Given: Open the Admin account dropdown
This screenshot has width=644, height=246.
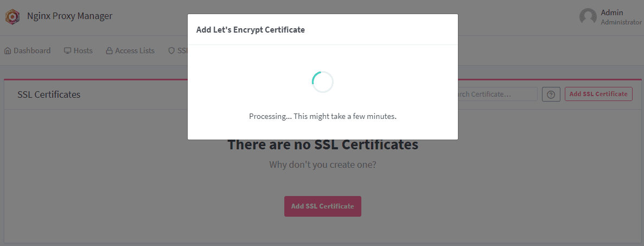Looking at the screenshot, I should coord(613,17).
